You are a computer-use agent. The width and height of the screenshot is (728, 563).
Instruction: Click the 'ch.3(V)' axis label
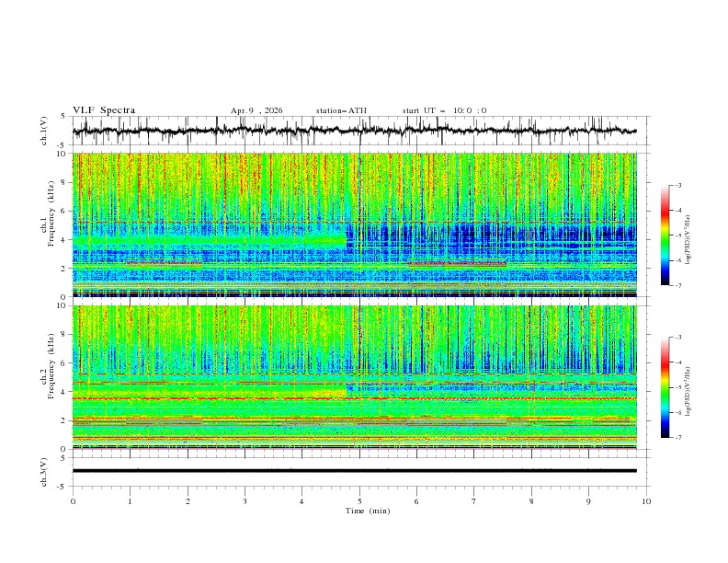click(44, 472)
